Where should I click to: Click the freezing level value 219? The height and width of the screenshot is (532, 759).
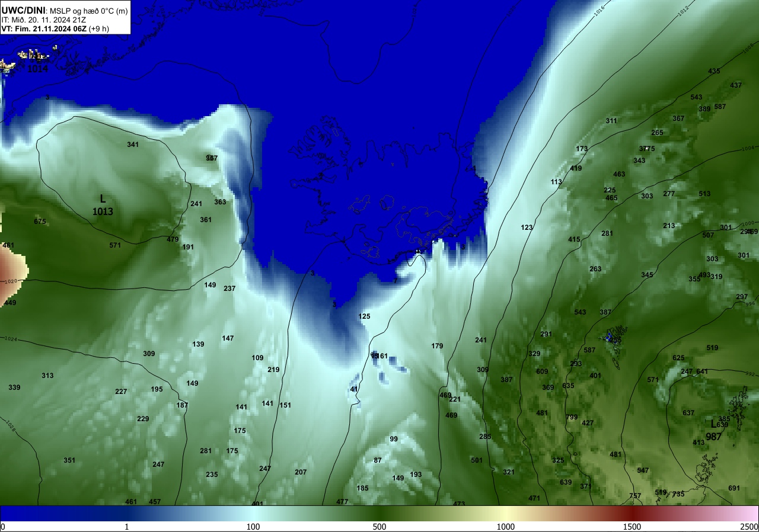click(x=273, y=370)
